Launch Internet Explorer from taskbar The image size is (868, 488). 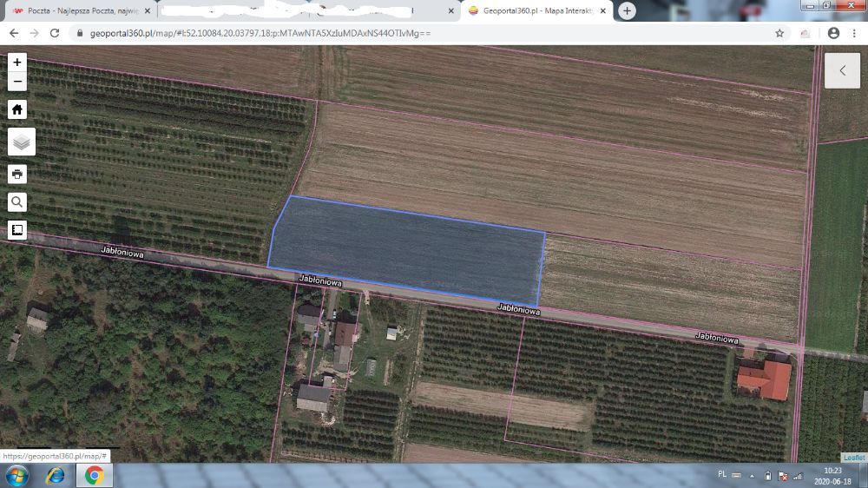coord(55,476)
